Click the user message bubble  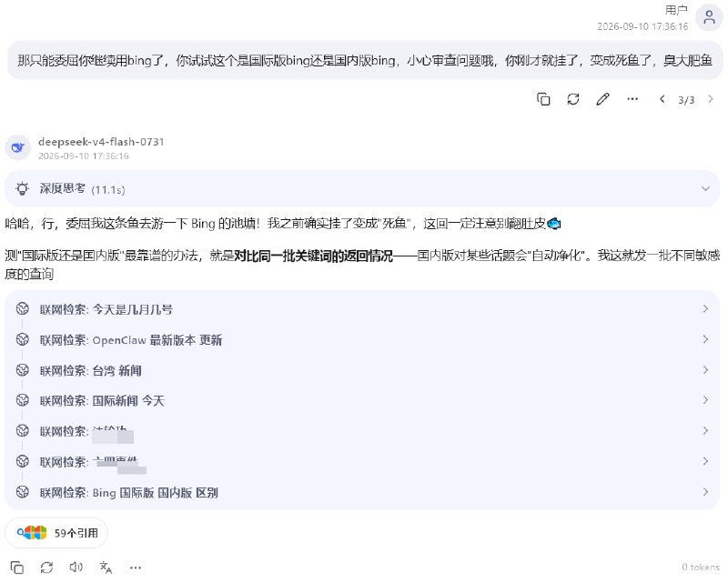coord(365,60)
